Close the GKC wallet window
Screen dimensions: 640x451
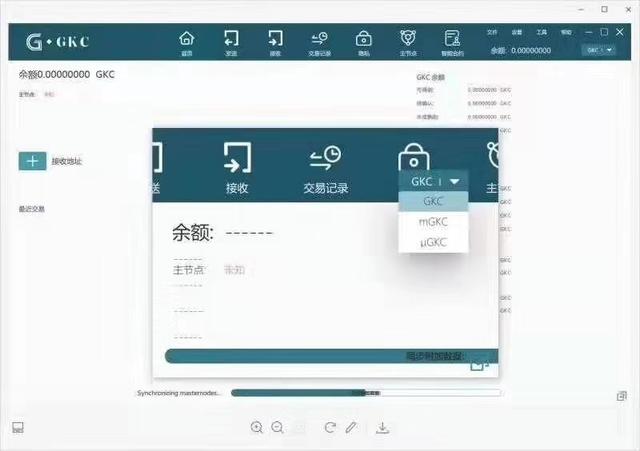click(x=620, y=32)
